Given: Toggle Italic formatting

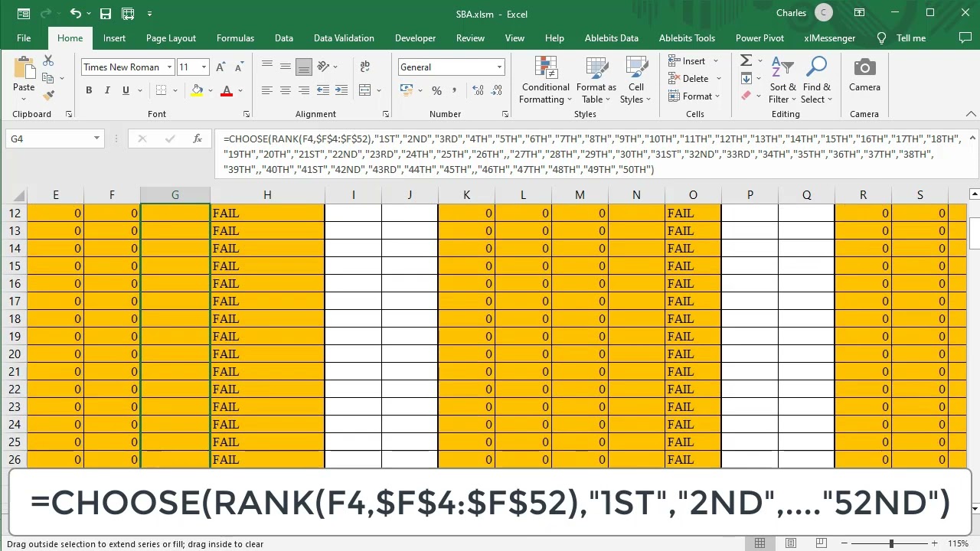Looking at the screenshot, I should (x=107, y=90).
